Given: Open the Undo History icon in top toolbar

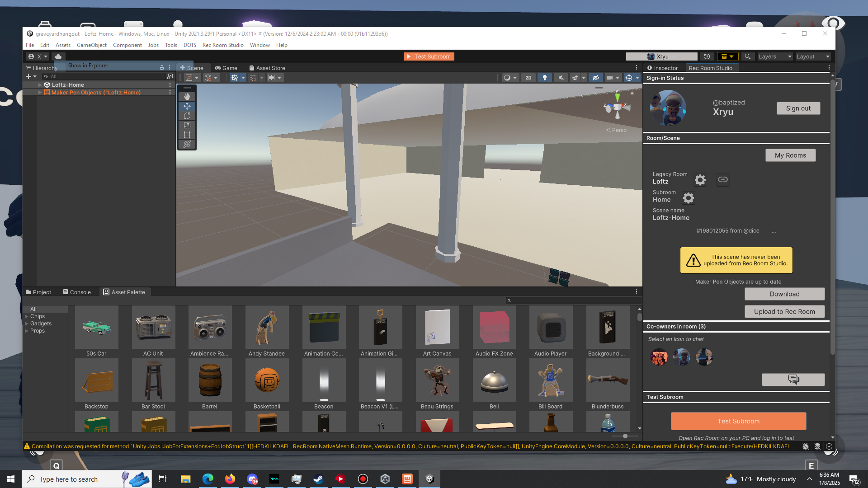Looking at the screenshot, I should (x=707, y=56).
